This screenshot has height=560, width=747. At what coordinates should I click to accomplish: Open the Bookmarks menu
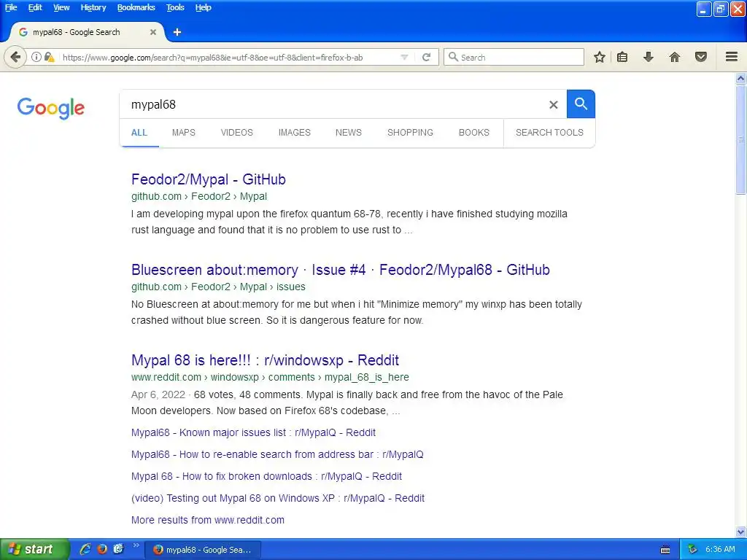tap(136, 7)
